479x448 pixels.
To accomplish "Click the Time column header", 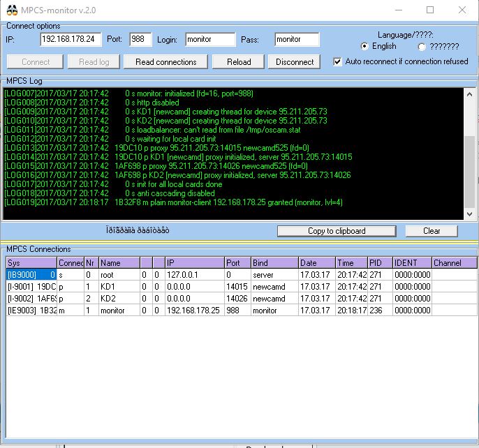I will [x=351, y=262].
